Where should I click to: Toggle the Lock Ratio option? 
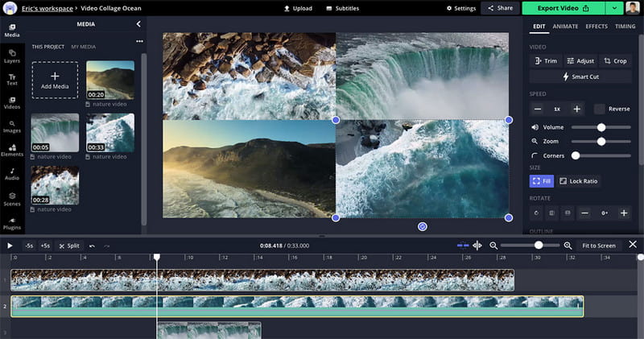[x=578, y=181]
